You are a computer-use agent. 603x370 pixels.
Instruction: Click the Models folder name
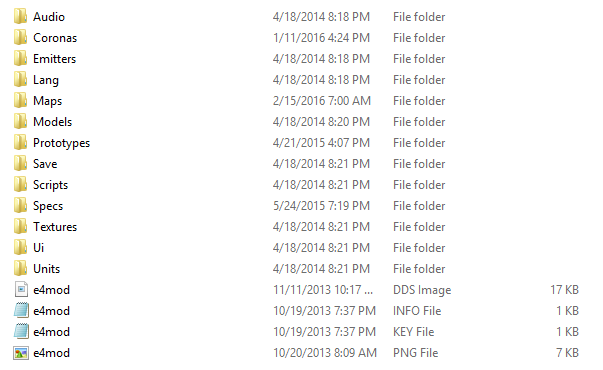point(52,122)
